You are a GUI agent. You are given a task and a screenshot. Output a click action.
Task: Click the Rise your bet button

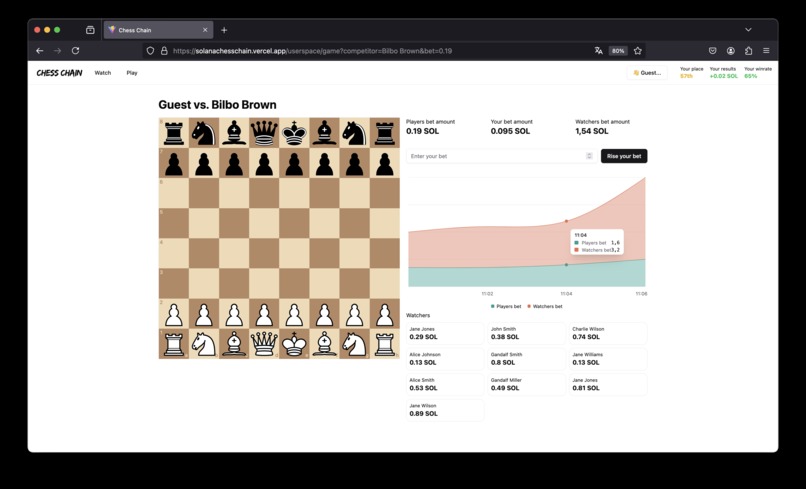point(624,156)
